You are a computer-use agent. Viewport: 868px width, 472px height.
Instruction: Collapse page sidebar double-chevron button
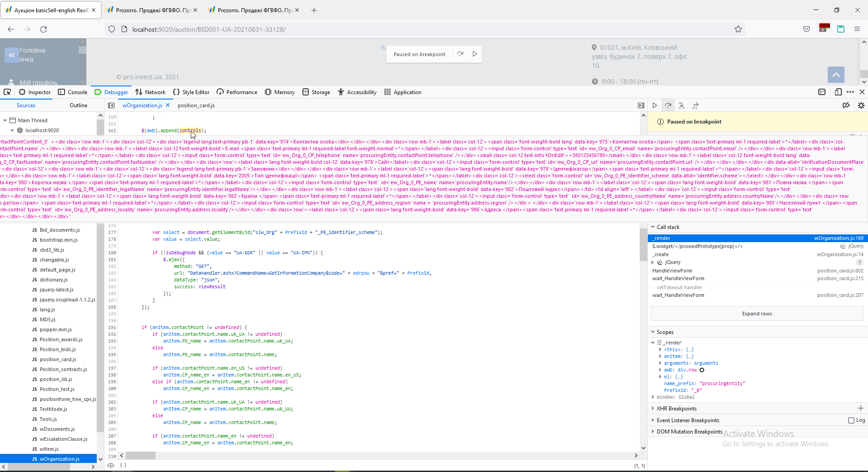(x=12, y=55)
